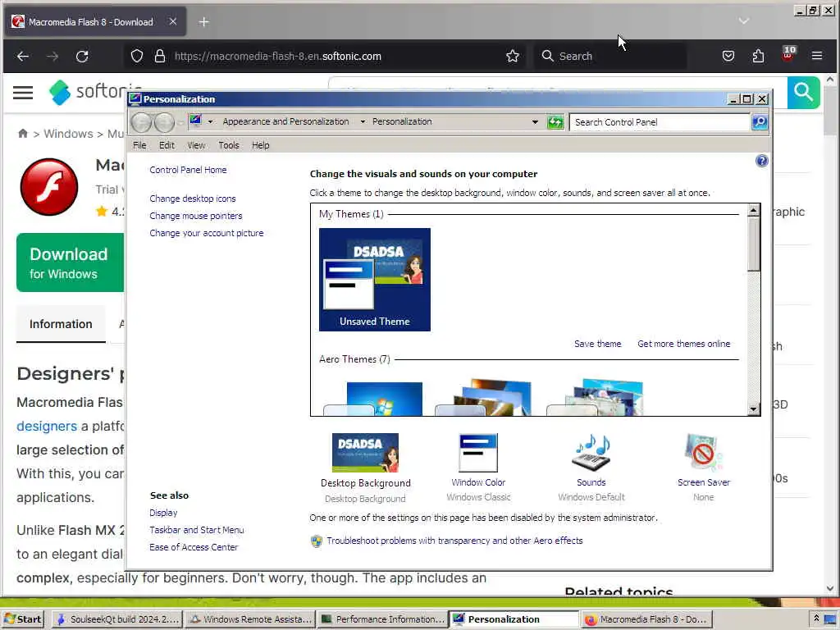
Task: Click Personalization window forward button
Action: (x=164, y=123)
